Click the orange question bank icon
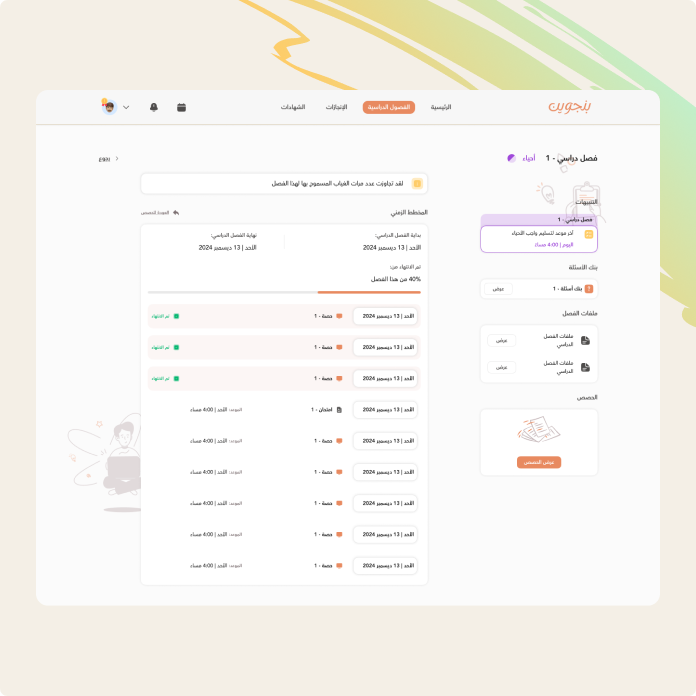This screenshot has height=696, width=696. coord(588,289)
